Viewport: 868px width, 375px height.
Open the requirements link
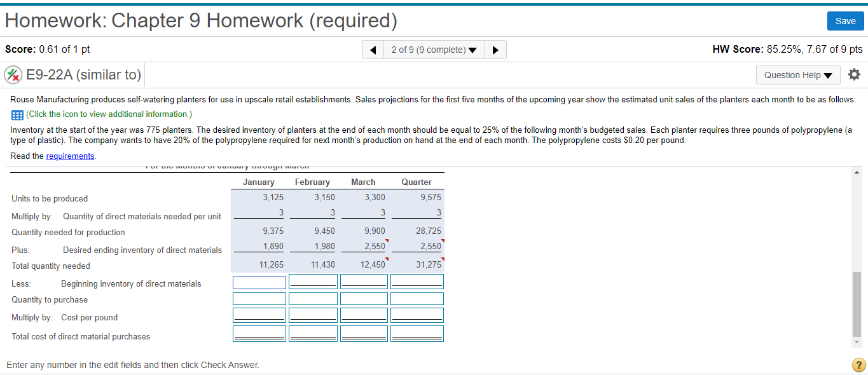(x=70, y=156)
